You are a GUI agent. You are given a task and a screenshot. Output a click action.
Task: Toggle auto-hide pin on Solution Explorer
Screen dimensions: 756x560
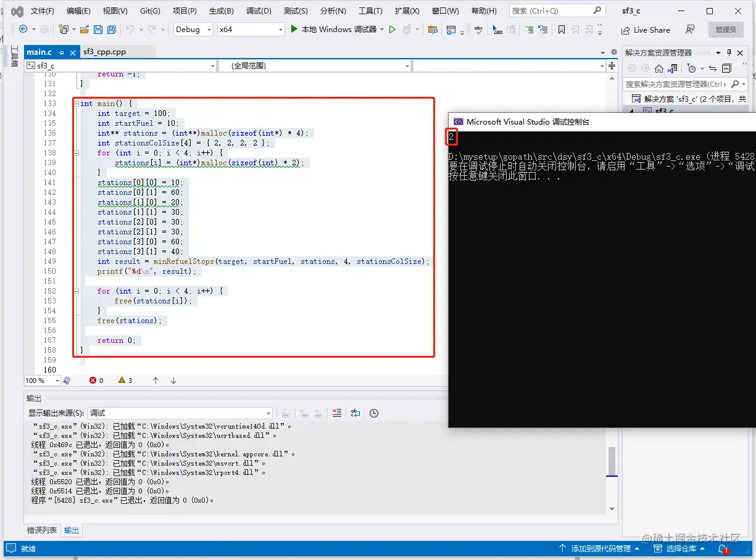[729, 52]
